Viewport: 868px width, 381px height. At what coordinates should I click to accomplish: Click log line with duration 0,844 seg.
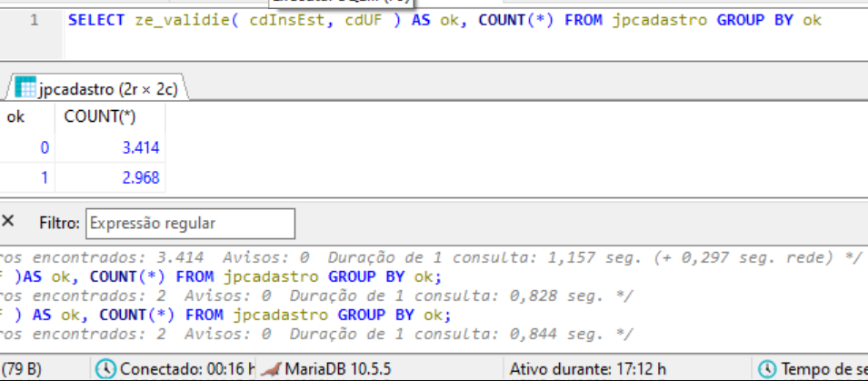click(316, 335)
